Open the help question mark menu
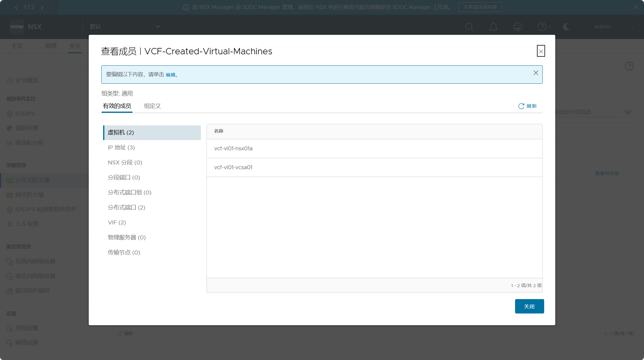This screenshot has width=644, height=360. tap(542, 27)
